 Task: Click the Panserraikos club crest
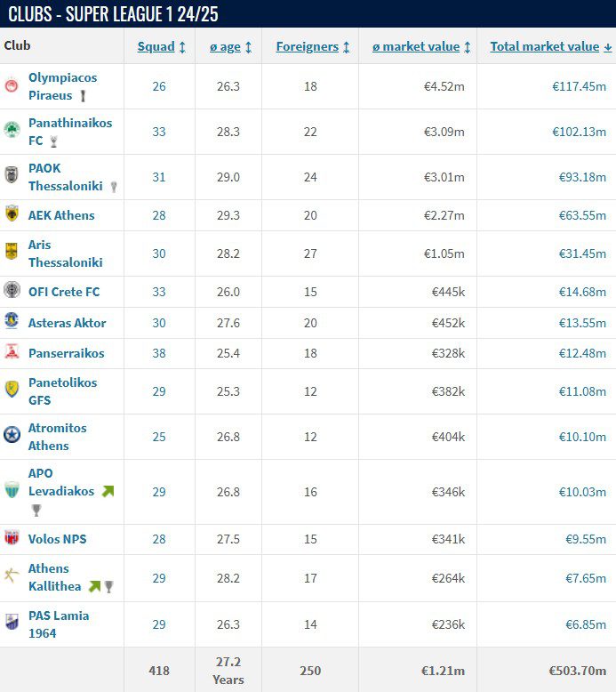pos(12,352)
